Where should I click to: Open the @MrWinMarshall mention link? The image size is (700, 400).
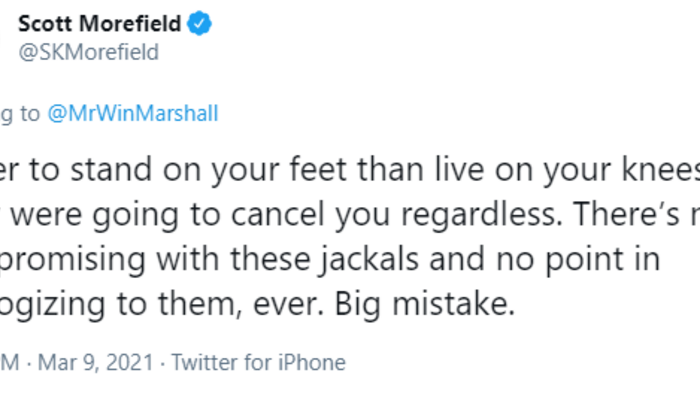pos(133,114)
